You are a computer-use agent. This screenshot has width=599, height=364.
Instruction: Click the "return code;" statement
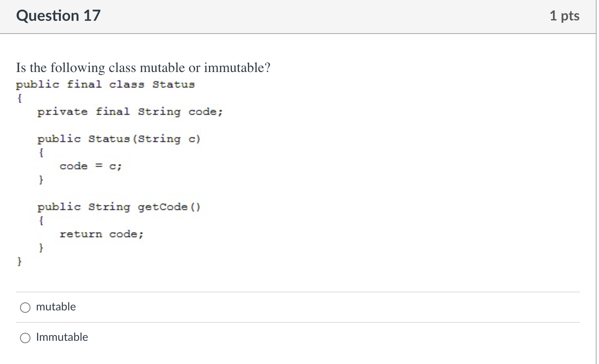101,234
